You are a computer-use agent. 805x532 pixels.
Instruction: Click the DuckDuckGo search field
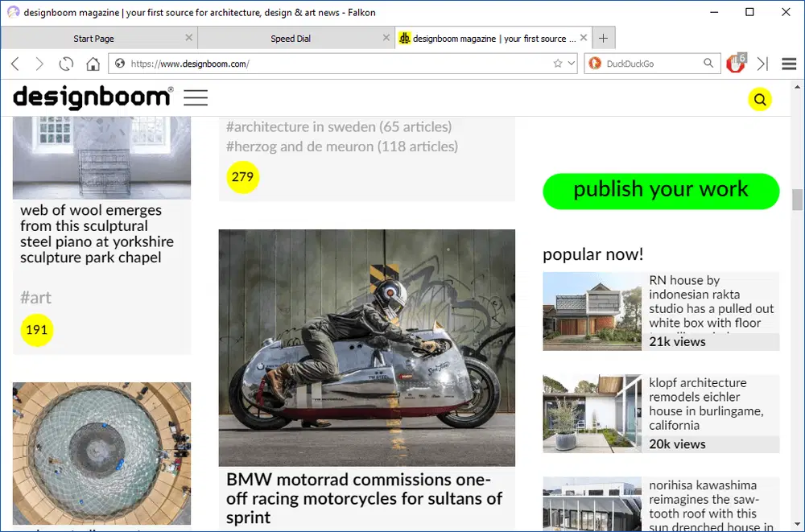(652, 64)
